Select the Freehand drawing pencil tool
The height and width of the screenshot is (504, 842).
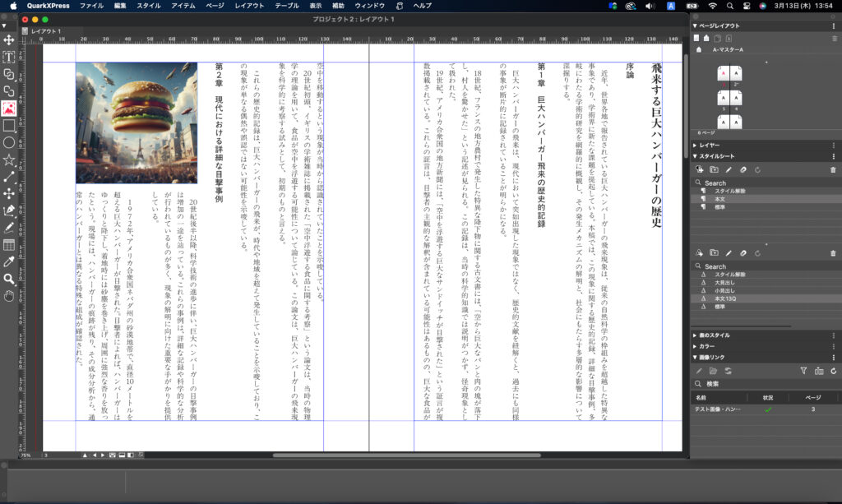coord(8,228)
